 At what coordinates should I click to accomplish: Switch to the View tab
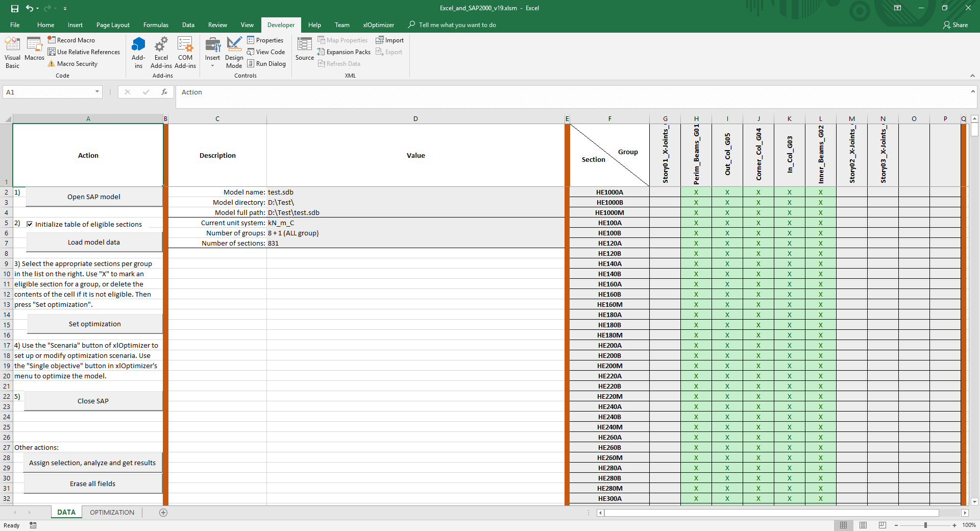247,25
